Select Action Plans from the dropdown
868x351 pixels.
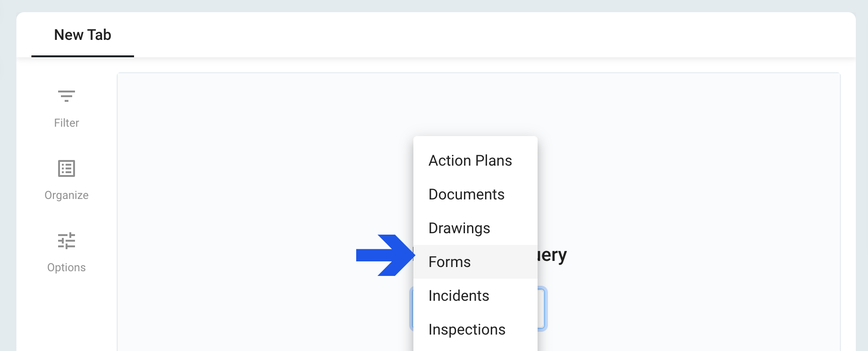(x=470, y=160)
